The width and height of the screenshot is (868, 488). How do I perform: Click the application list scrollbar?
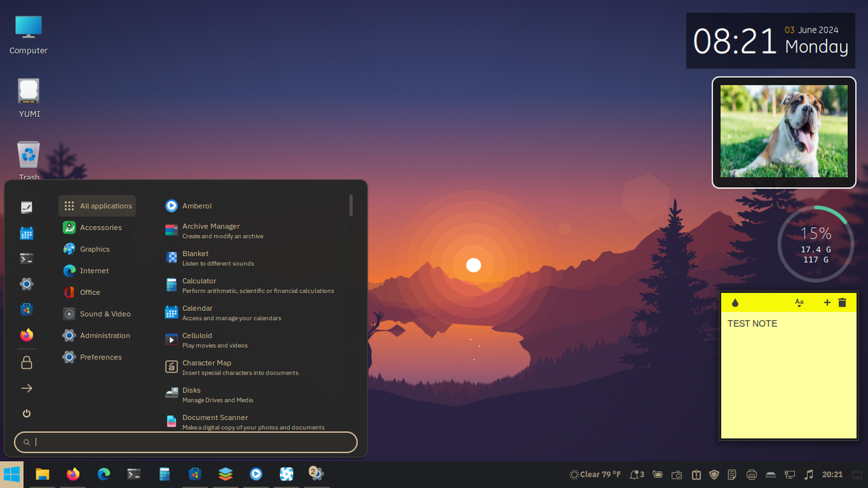[x=351, y=205]
